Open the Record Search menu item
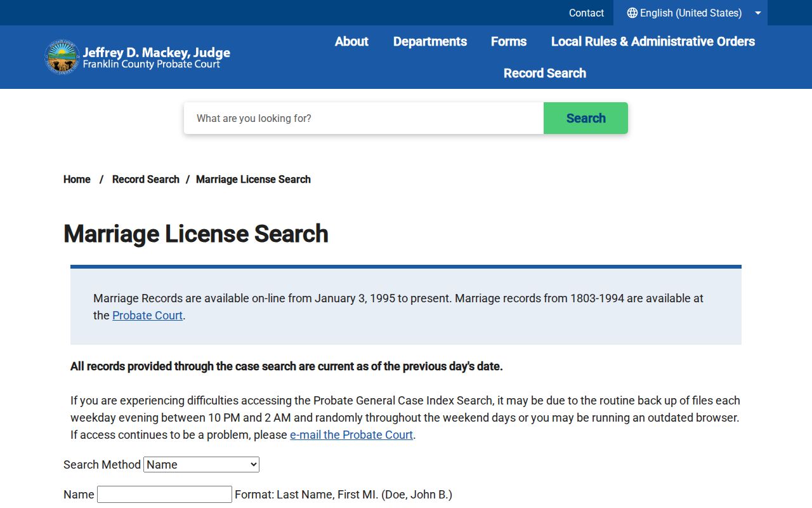This screenshot has height=508, width=812. [545, 73]
